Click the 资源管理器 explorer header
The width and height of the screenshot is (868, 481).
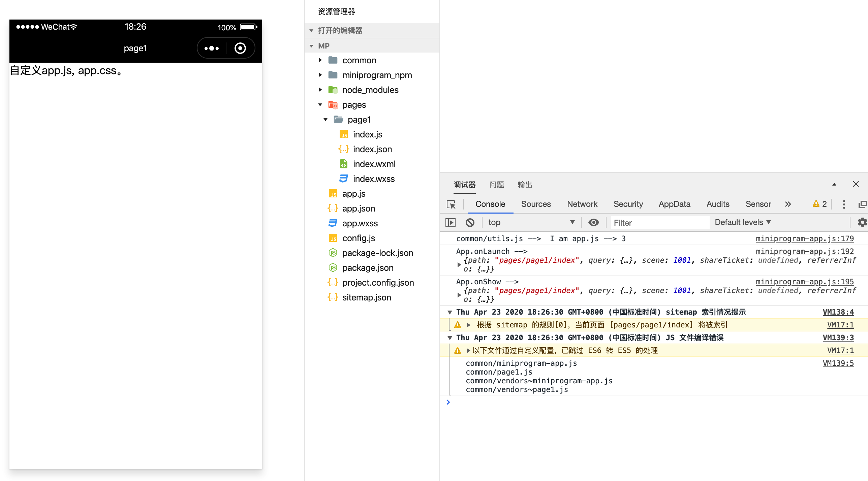336,12
